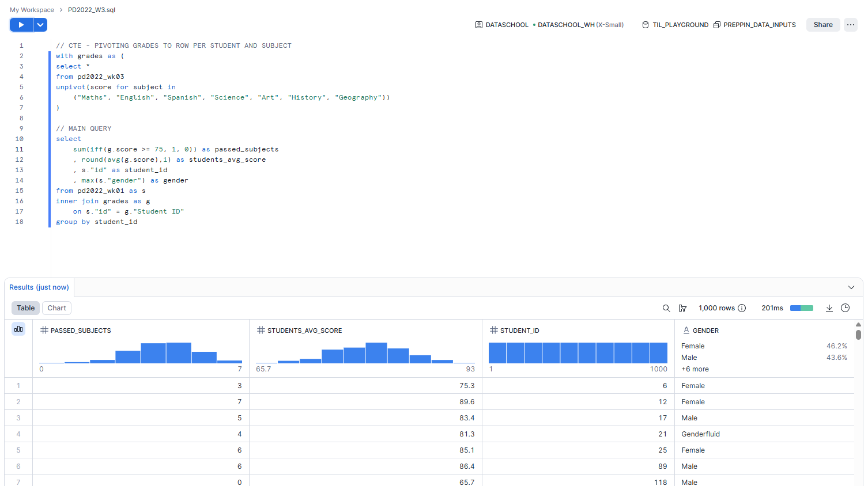
Task: Switch to the Chart view
Action: pos(56,308)
